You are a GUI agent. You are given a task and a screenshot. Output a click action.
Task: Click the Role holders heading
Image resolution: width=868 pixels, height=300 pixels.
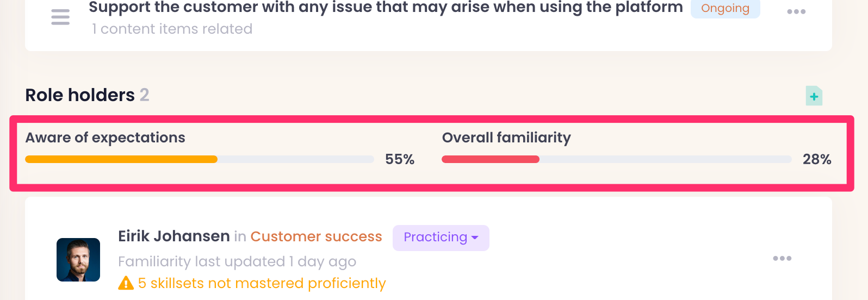80,95
